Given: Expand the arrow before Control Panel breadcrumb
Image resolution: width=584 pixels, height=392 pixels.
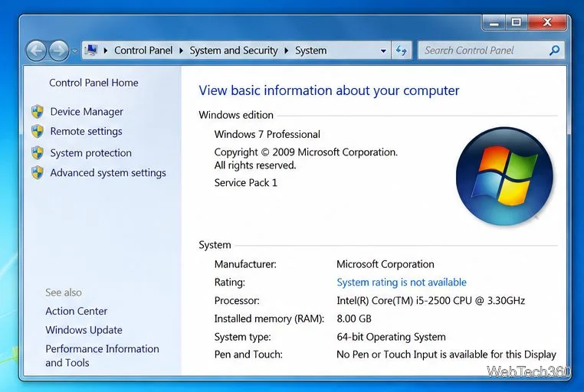Looking at the screenshot, I should point(106,51).
